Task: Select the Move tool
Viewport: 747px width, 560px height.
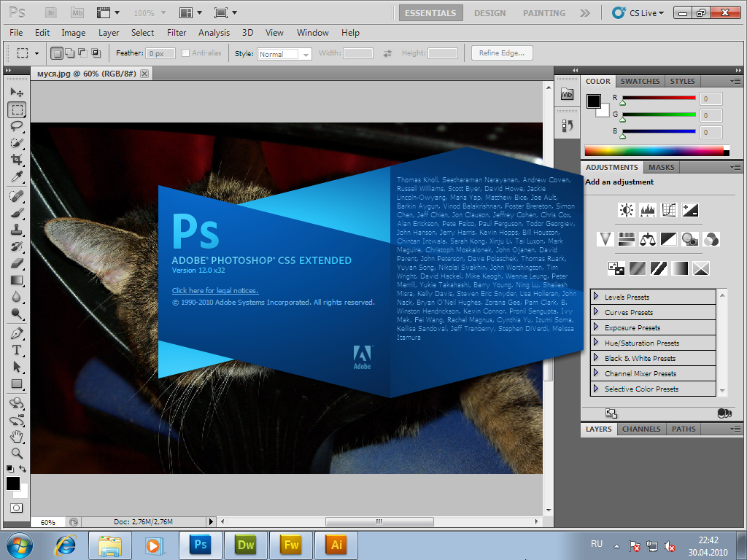Action: click(x=16, y=93)
